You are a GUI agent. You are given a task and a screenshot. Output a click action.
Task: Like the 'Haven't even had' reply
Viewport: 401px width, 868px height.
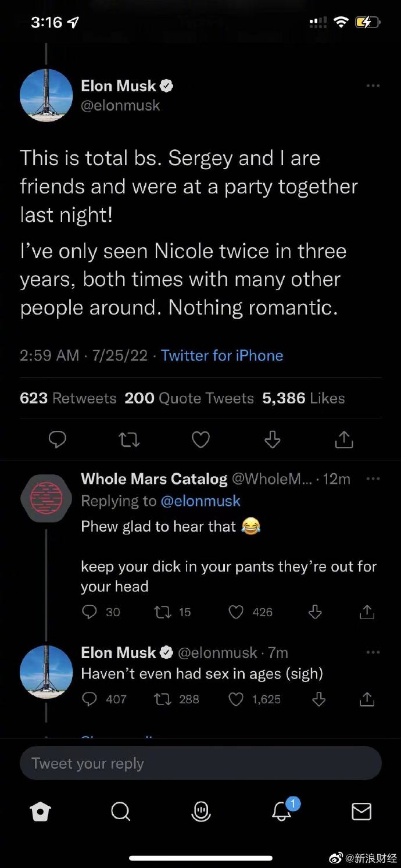point(235,699)
